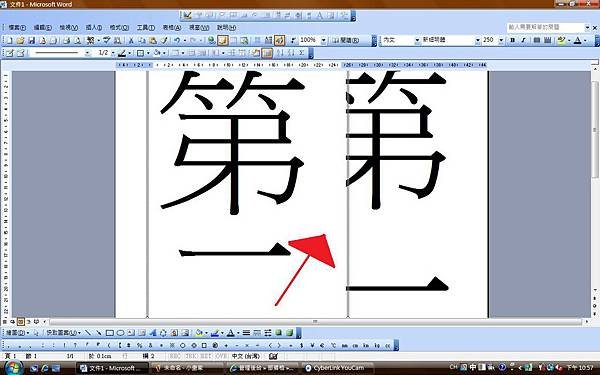Open the paragraph style dropdown
This screenshot has width=600, height=375.
tap(417, 40)
